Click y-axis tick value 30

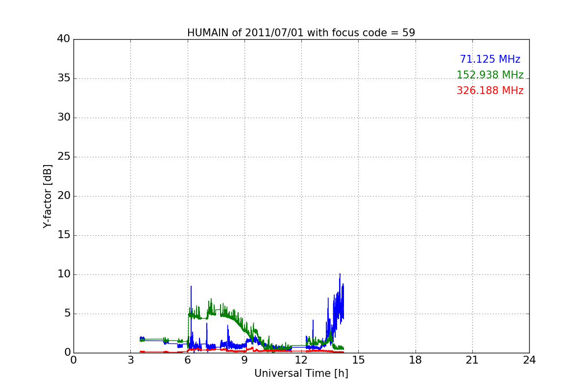(64, 118)
